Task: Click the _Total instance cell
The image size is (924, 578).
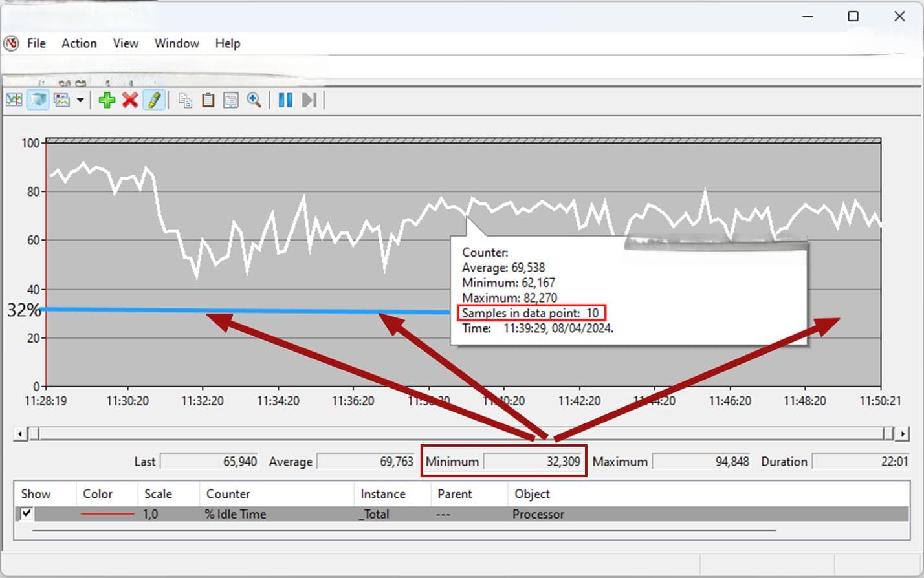Action: pyautogui.click(x=374, y=514)
